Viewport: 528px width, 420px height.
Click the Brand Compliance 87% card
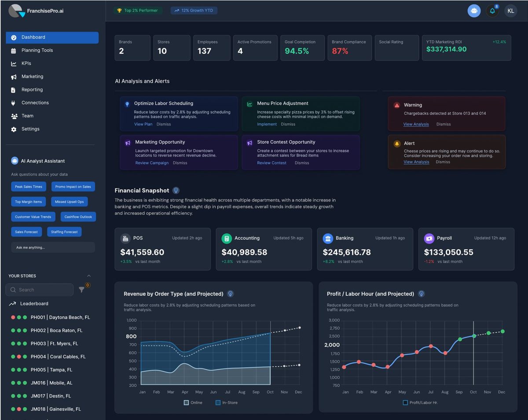tap(349, 48)
